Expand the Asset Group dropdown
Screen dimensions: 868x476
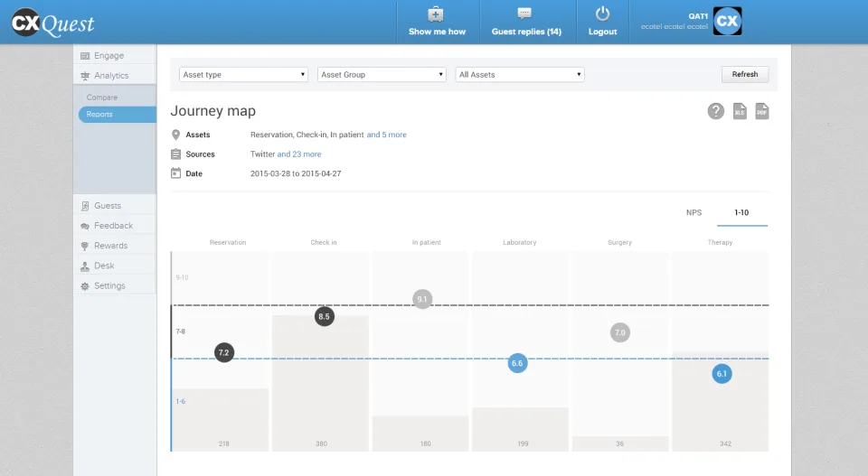[x=382, y=75]
